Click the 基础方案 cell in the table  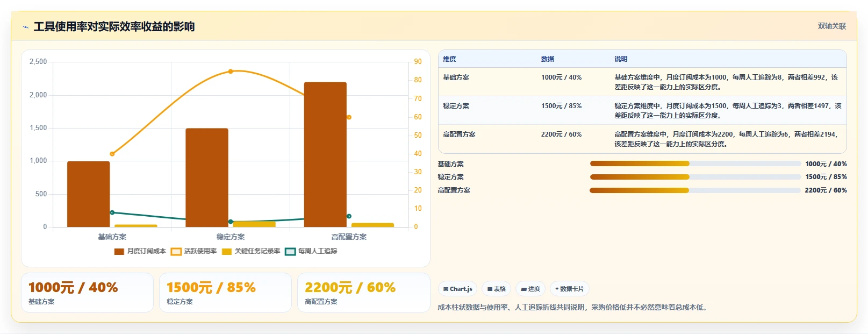click(456, 77)
